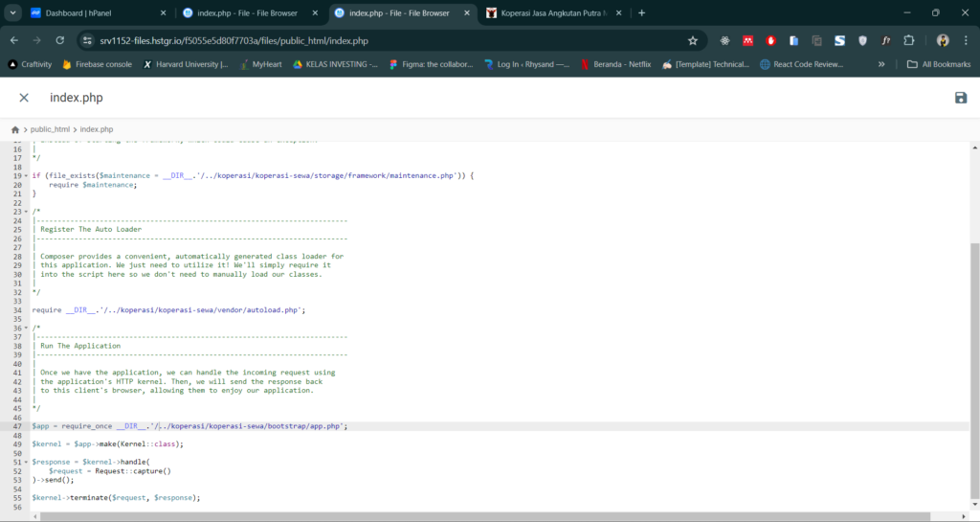Click index.php breadcrumb link
980x522 pixels.
point(97,129)
